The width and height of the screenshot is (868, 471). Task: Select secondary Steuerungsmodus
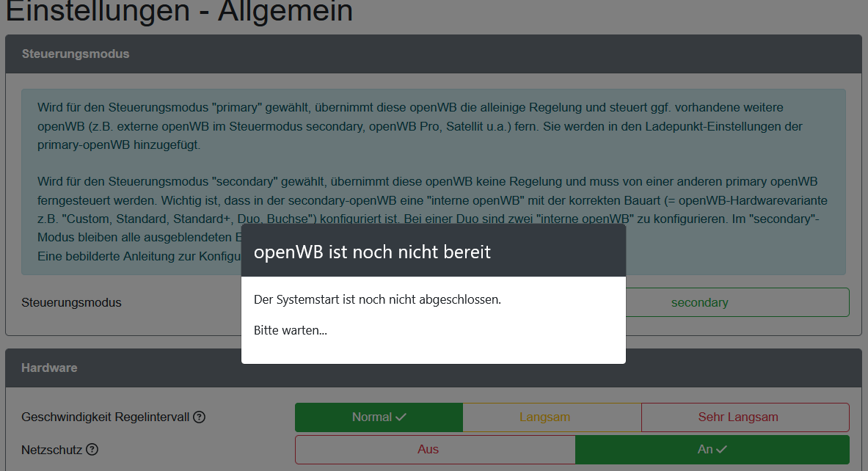point(737,302)
